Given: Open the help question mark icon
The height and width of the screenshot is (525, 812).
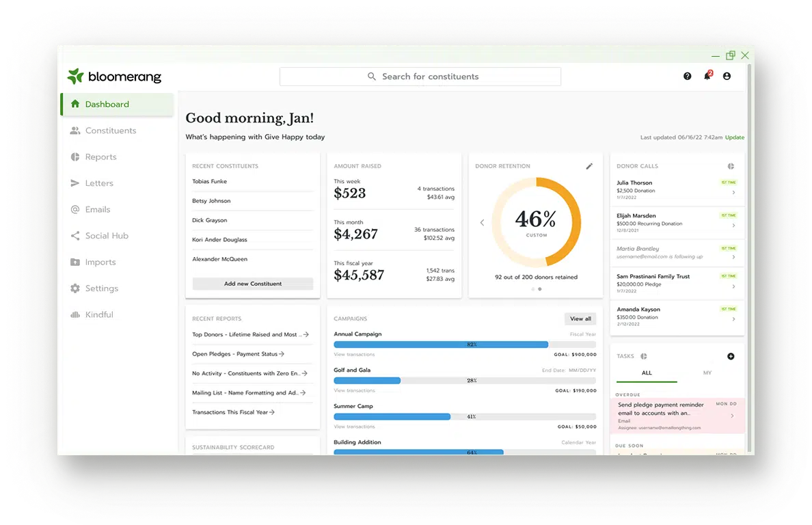Looking at the screenshot, I should 687,76.
